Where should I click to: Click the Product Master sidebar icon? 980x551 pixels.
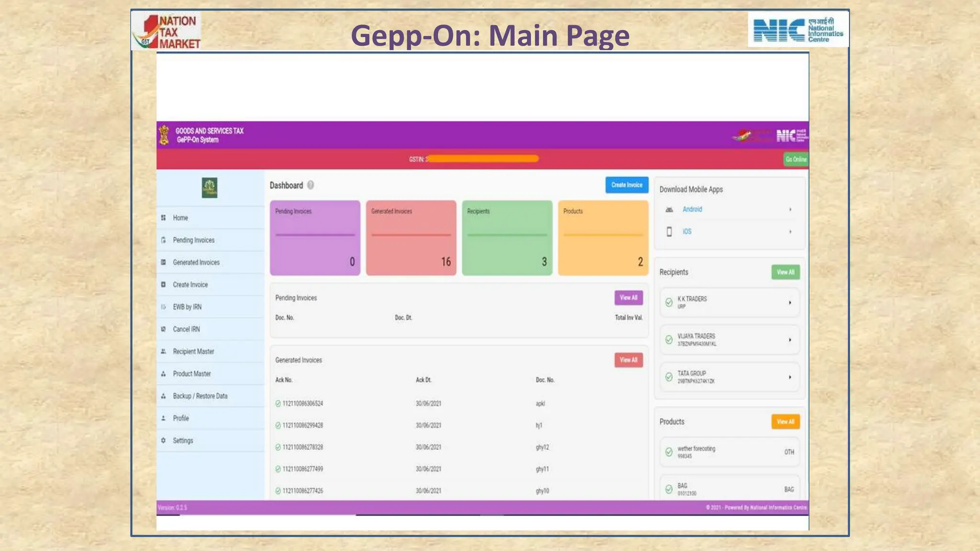tap(163, 374)
